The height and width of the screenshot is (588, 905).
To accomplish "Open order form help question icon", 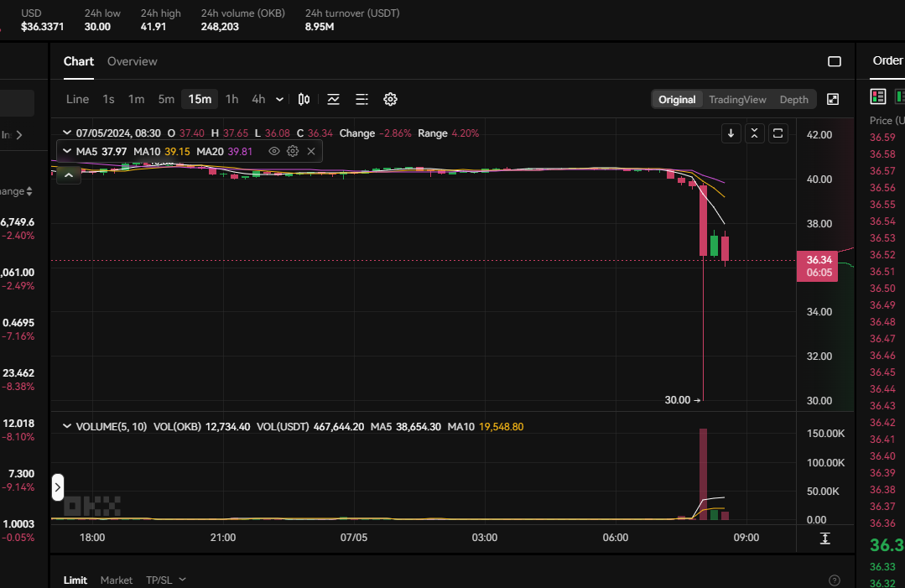I will (834, 580).
